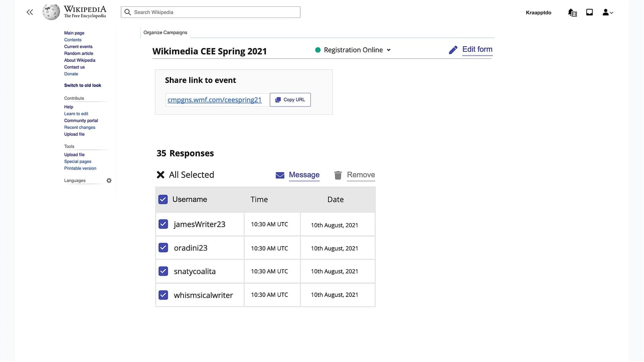
Task: Click the Edit form link
Action: click(477, 49)
